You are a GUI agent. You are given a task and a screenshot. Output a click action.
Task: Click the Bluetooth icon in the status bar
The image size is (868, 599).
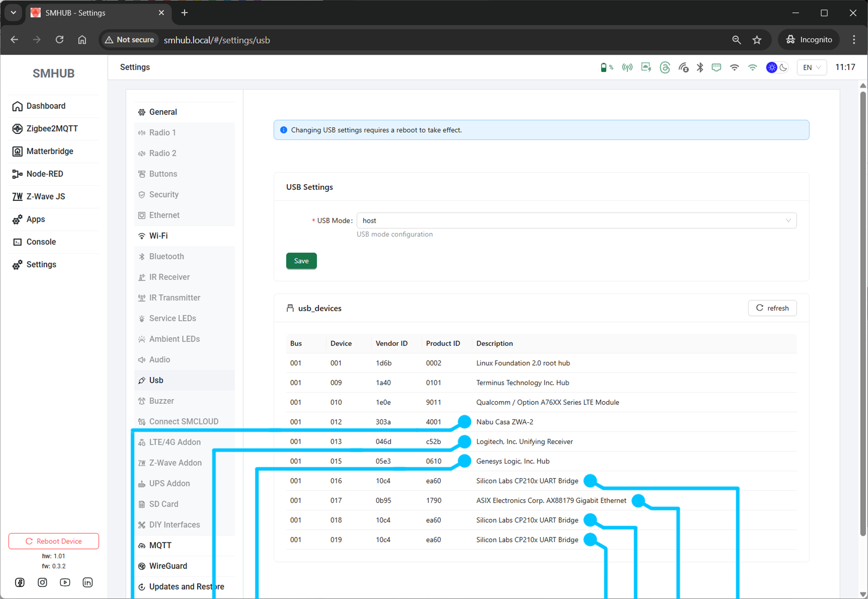700,67
